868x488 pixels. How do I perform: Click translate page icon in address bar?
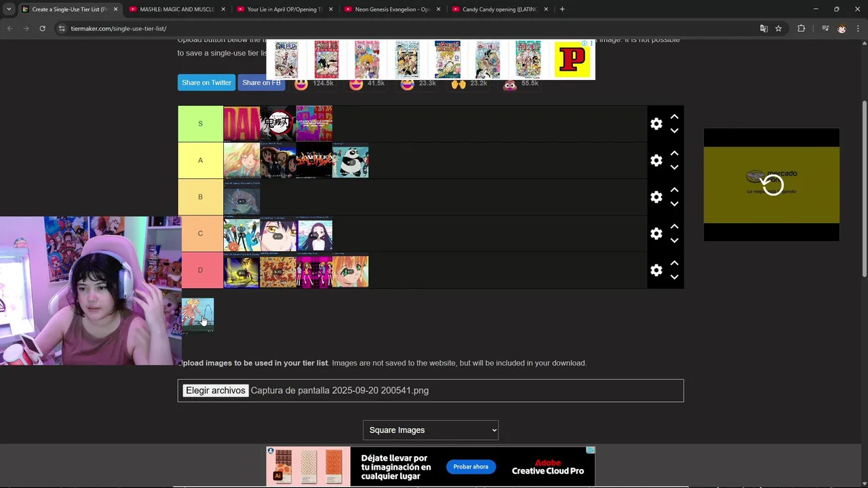764,28
